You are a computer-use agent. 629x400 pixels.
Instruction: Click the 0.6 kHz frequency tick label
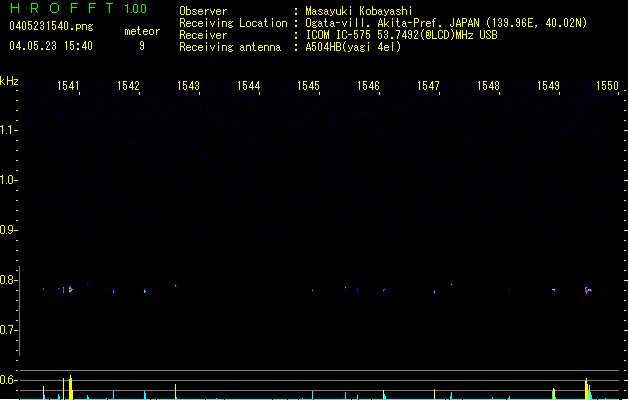pos(8,380)
